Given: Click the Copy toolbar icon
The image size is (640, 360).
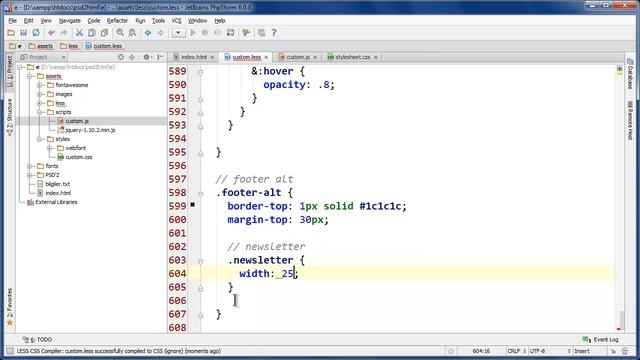Looking at the screenshot, I should point(92,33).
